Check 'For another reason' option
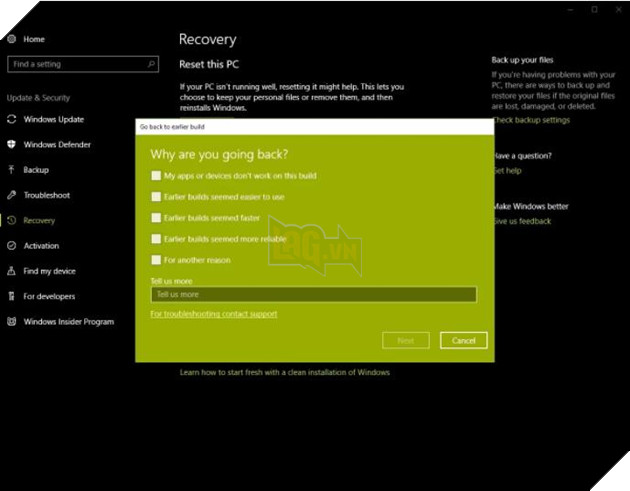 [156, 260]
